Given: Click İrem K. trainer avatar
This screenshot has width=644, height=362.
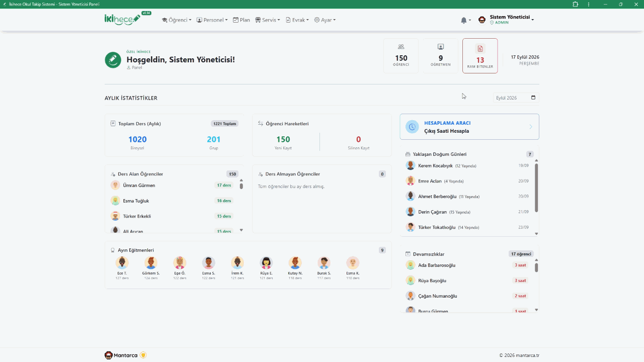Looking at the screenshot, I should (x=237, y=263).
